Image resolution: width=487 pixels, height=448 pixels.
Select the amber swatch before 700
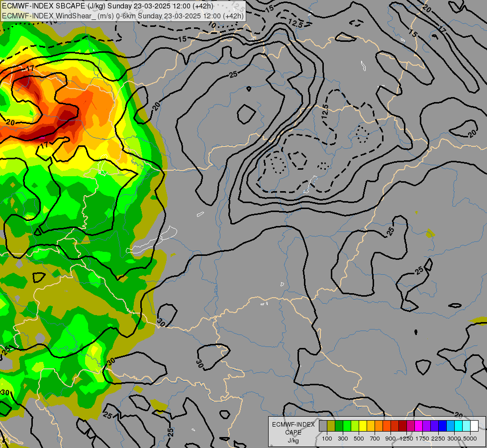[371, 426]
